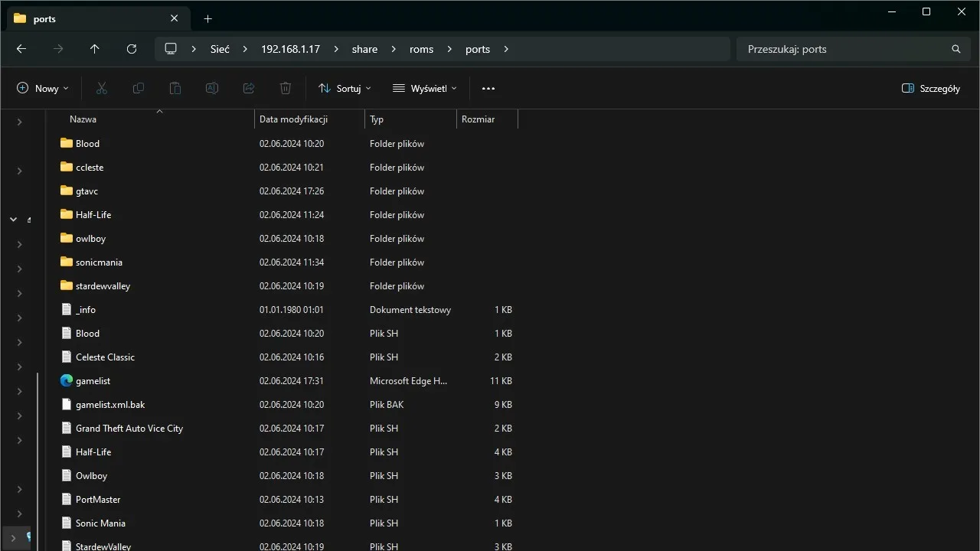Select the Celeste Classic SH file
This screenshot has height=551, width=980.
click(105, 357)
